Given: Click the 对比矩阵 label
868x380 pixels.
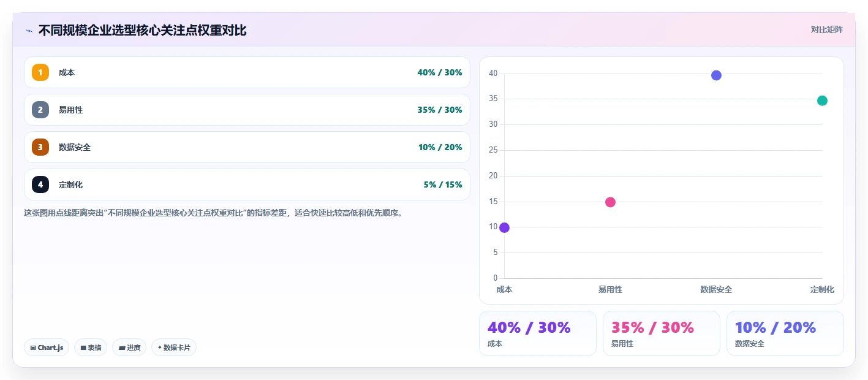Looking at the screenshot, I should click(x=826, y=29).
